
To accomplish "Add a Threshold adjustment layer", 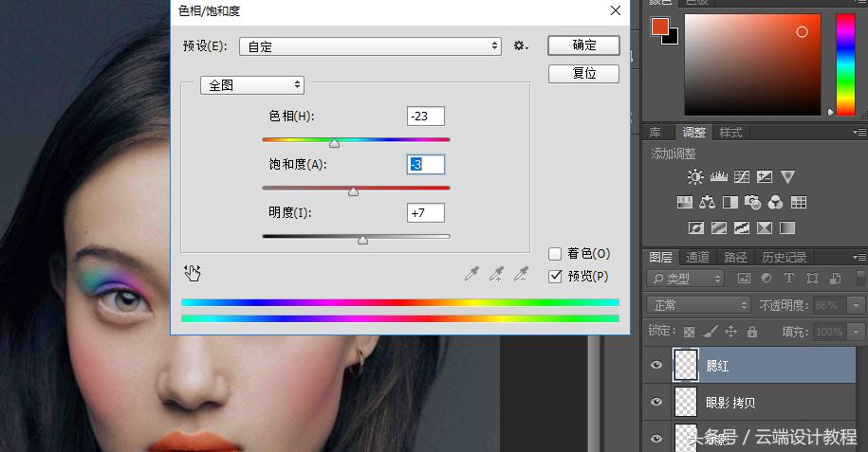I will point(742,228).
